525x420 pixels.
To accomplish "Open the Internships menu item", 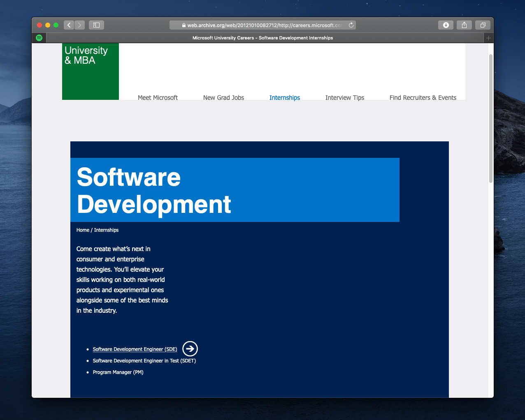I will [285, 98].
